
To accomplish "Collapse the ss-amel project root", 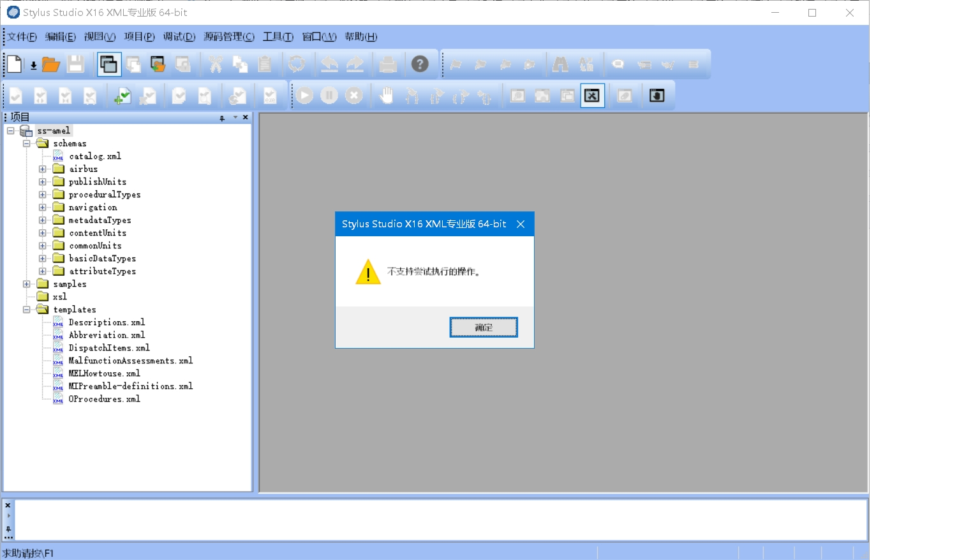I will (11, 130).
